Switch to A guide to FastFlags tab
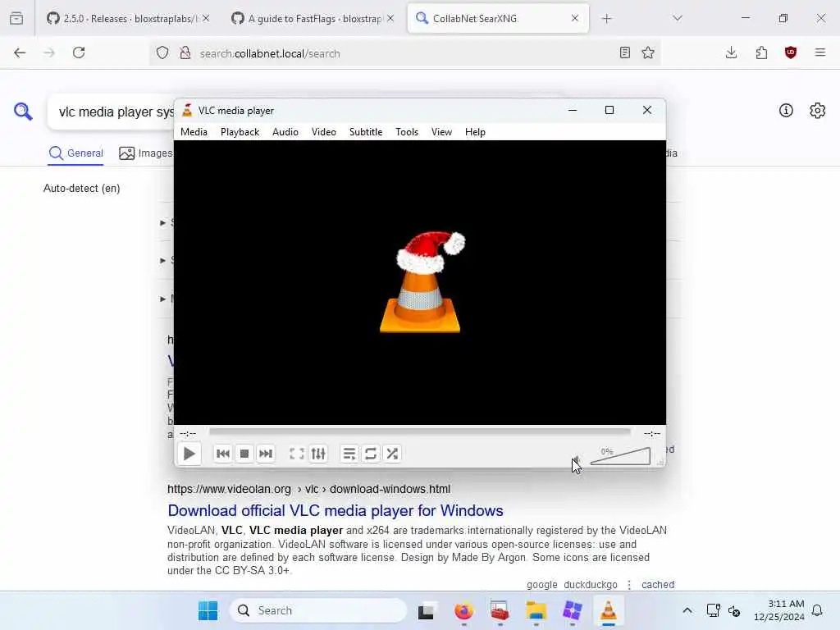The image size is (840, 630). [313, 19]
